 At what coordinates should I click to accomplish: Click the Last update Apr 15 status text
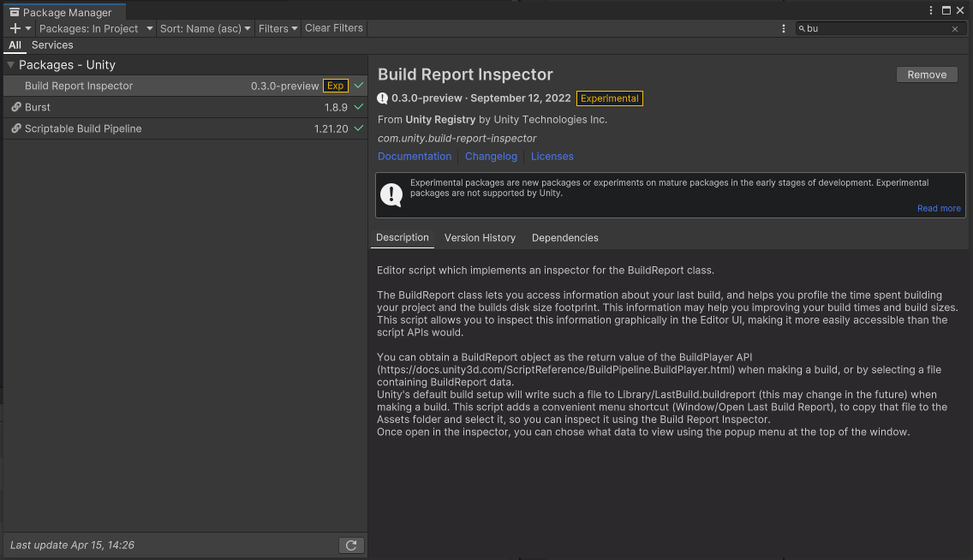click(72, 545)
